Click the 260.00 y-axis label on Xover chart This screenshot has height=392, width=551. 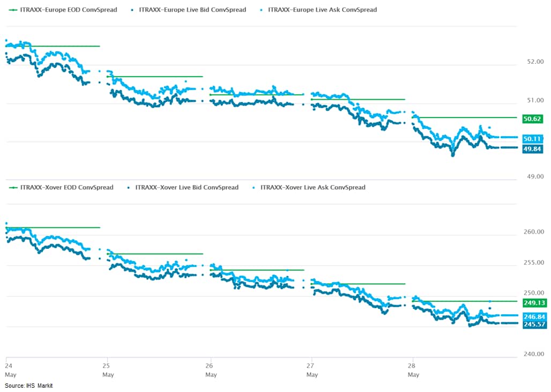pos(534,232)
